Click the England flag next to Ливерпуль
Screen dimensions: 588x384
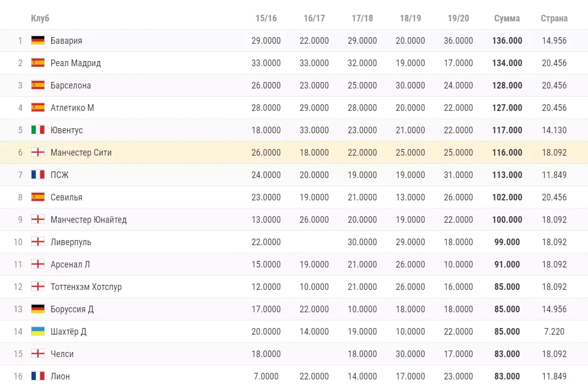click(x=38, y=242)
